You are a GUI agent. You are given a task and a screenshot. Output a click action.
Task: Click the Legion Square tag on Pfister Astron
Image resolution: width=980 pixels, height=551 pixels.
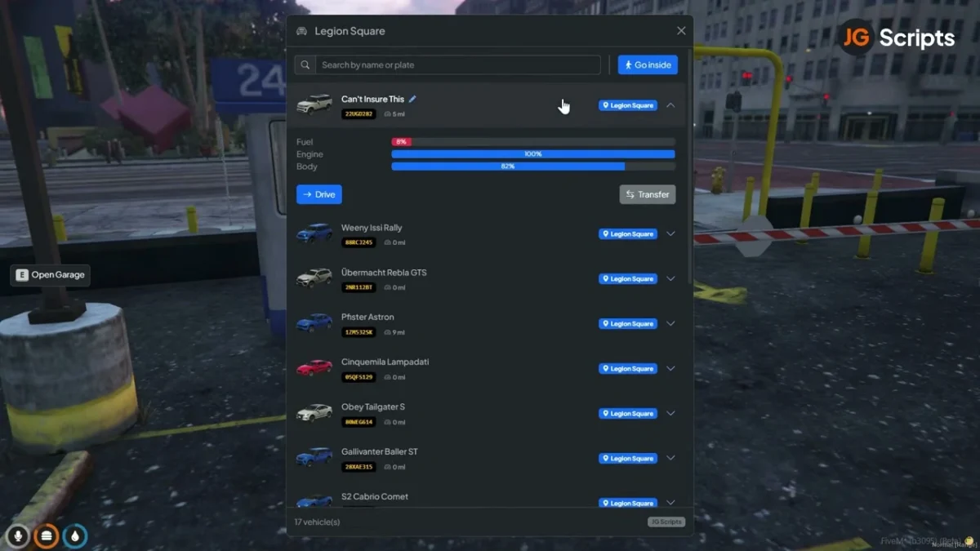click(628, 323)
